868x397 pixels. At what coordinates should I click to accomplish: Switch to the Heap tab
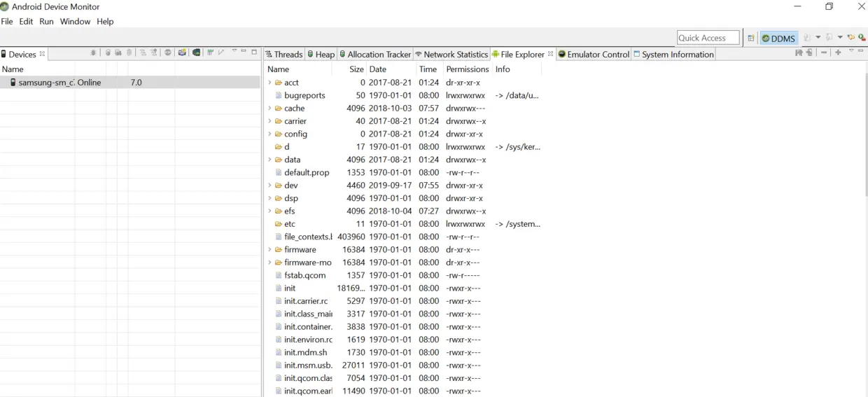pyautogui.click(x=321, y=54)
